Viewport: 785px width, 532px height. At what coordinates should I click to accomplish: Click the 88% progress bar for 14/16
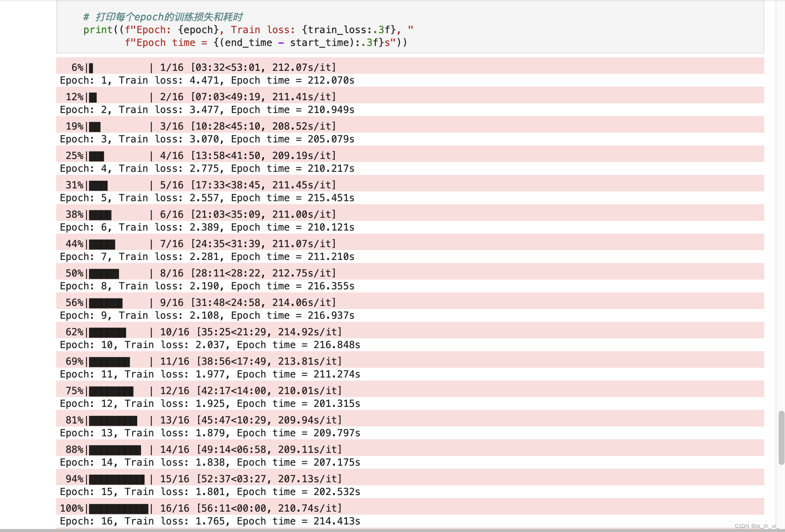point(113,449)
